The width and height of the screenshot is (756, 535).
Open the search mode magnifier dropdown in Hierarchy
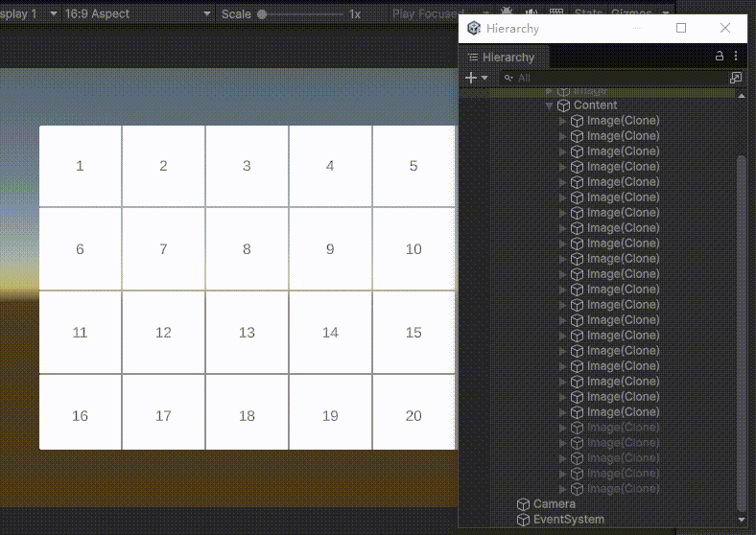508,78
